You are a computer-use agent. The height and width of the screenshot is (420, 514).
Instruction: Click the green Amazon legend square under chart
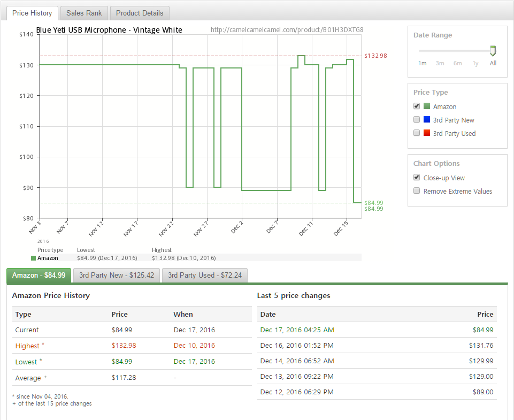coord(33,258)
